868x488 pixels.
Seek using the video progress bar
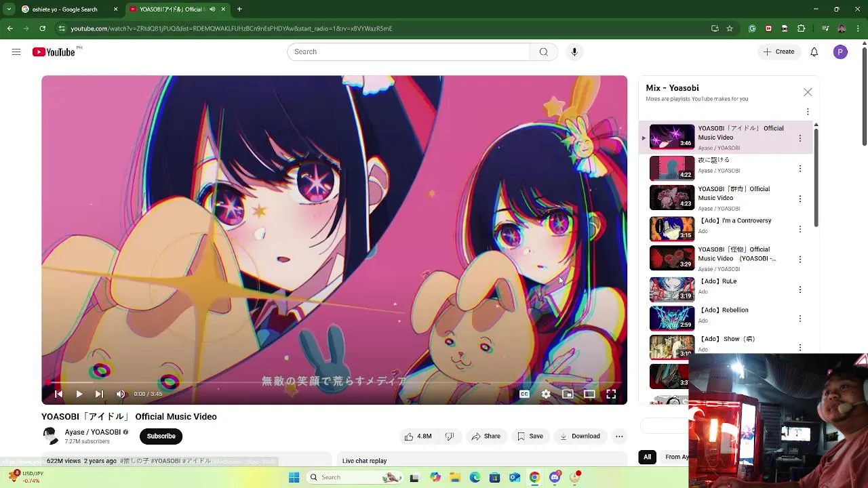coord(334,383)
